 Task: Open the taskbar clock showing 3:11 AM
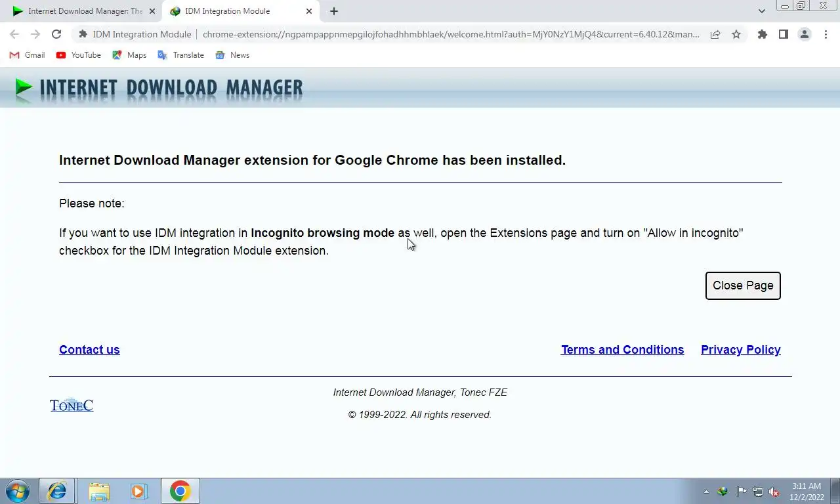coord(807,492)
